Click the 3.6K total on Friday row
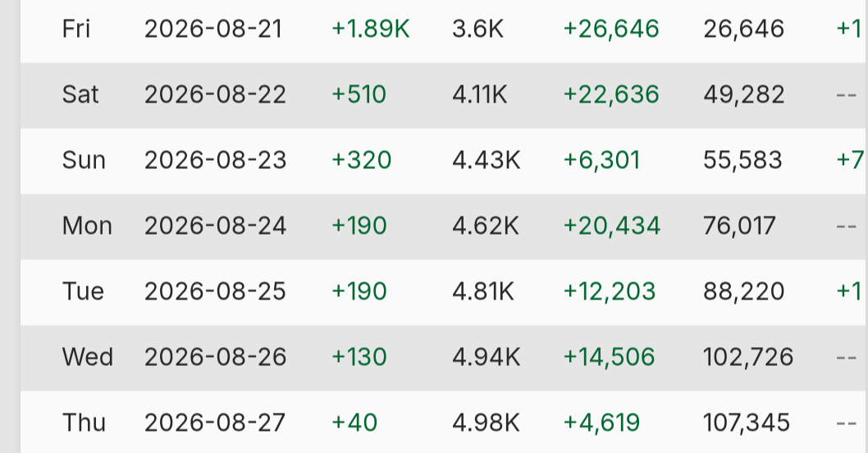Screen dimensions: 868x453 477,29
